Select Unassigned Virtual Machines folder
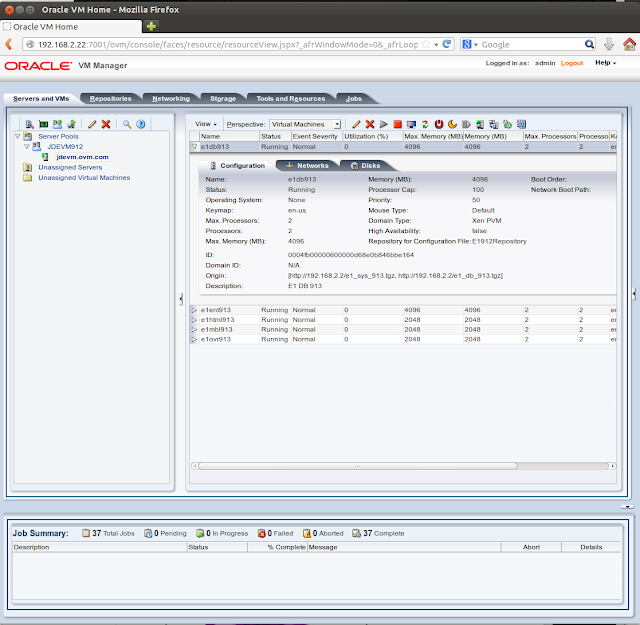 (x=84, y=178)
